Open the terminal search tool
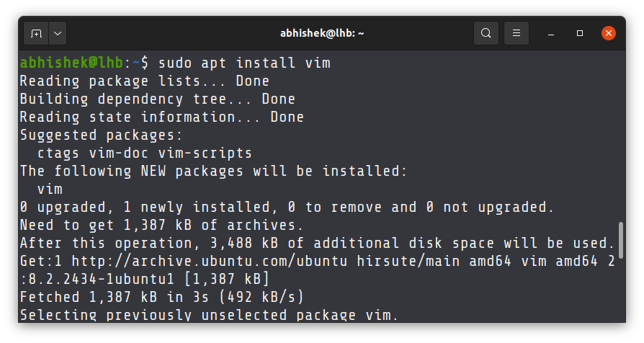Viewport: 644px width, 343px height. (486, 33)
